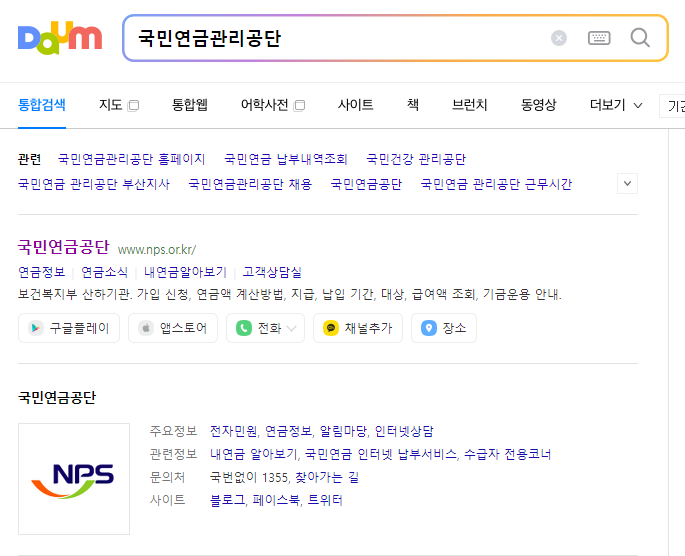The width and height of the screenshot is (685, 556).
Task: Switch to the 지도 tab
Action: point(110,105)
